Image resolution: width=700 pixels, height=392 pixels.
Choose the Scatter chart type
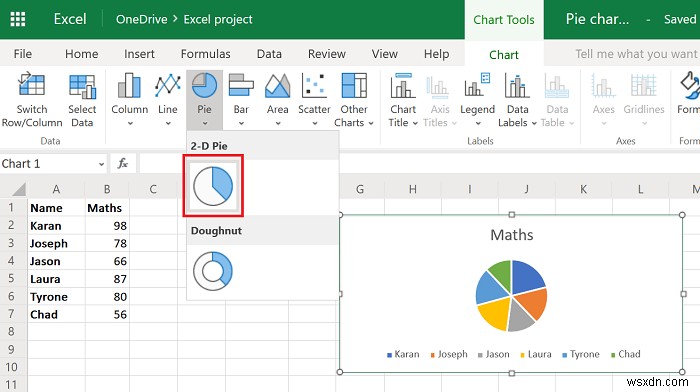pos(314,100)
